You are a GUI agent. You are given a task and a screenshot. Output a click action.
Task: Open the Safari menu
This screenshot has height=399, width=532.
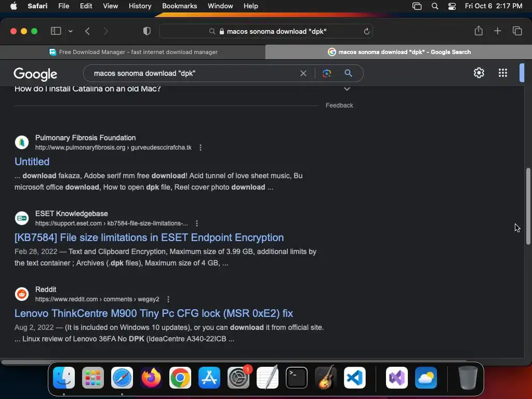(37, 6)
